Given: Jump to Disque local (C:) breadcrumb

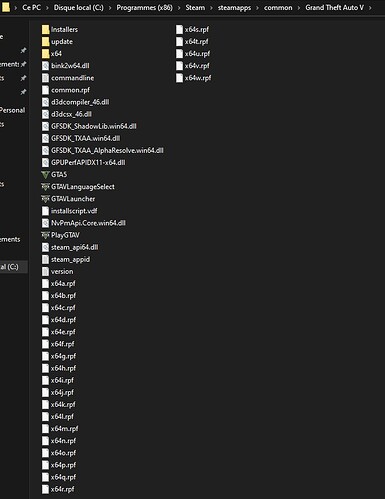Looking at the screenshot, I should tap(79, 8).
